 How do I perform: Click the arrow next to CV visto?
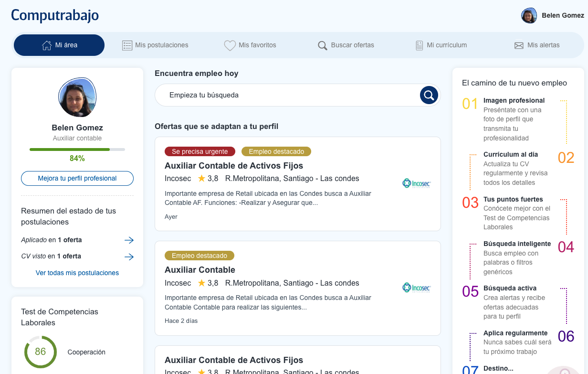click(129, 256)
